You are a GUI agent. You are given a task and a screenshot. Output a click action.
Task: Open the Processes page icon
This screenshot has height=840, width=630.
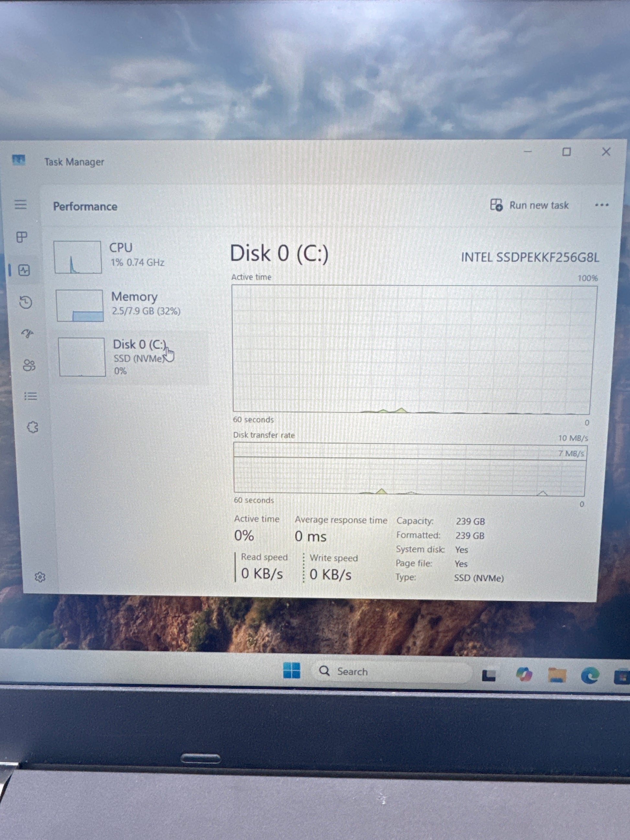point(22,237)
